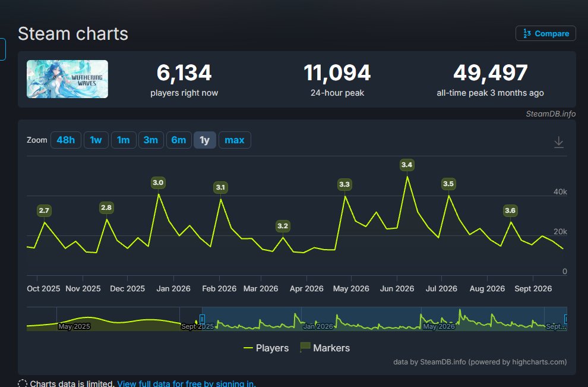Open the 'View full data for free by signing in' link
This screenshot has height=387, width=588.
pyautogui.click(x=186, y=383)
